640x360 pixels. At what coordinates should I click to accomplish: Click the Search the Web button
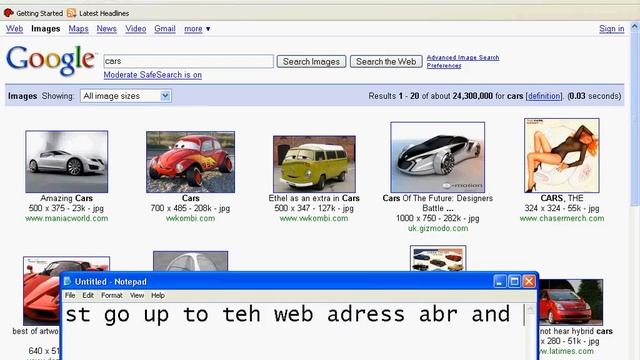pos(386,62)
